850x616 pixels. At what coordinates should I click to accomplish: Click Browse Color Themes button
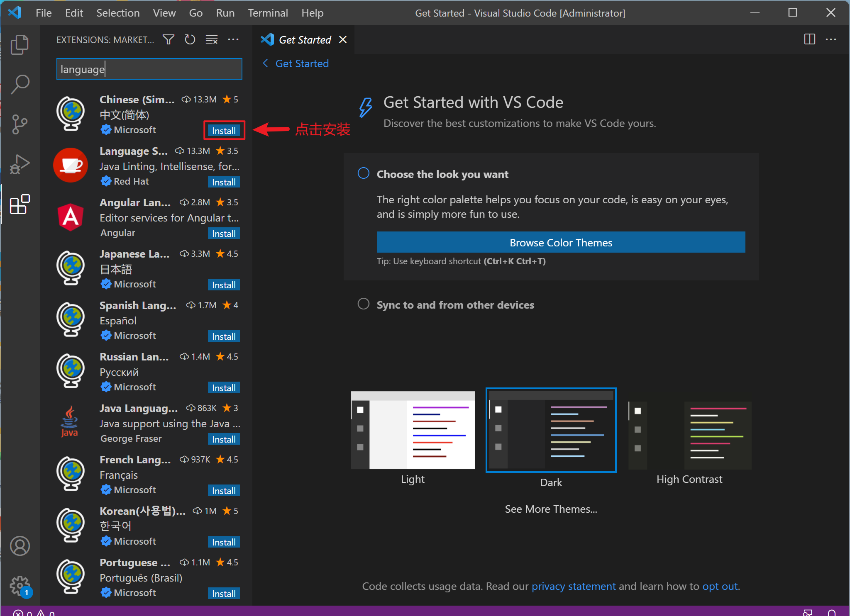tap(561, 242)
